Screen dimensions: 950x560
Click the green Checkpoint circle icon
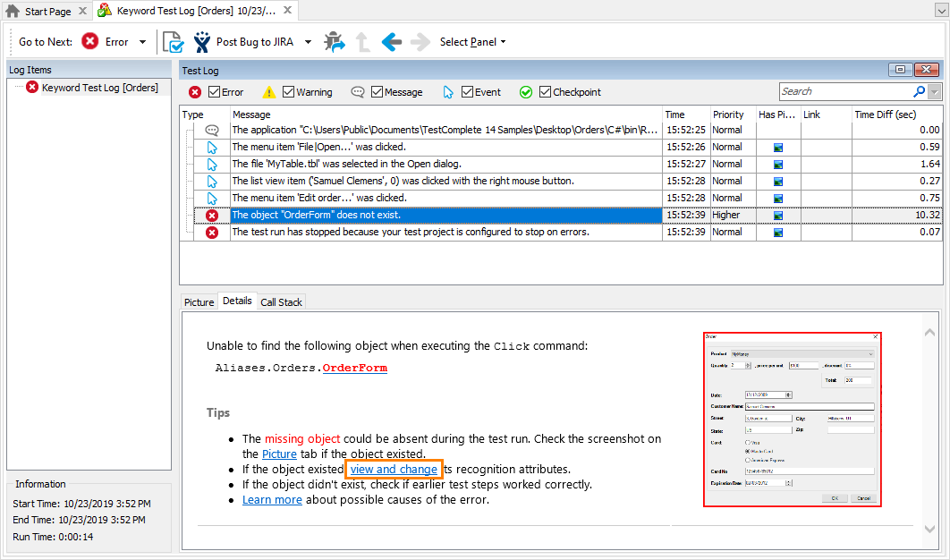coord(527,91)
